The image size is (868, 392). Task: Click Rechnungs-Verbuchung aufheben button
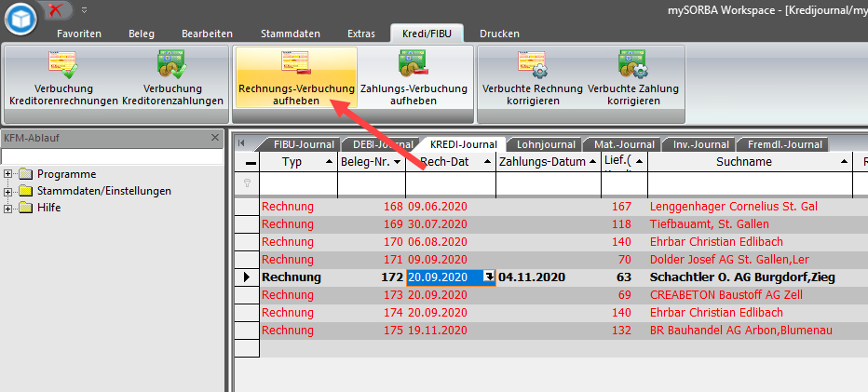point(296,77)
